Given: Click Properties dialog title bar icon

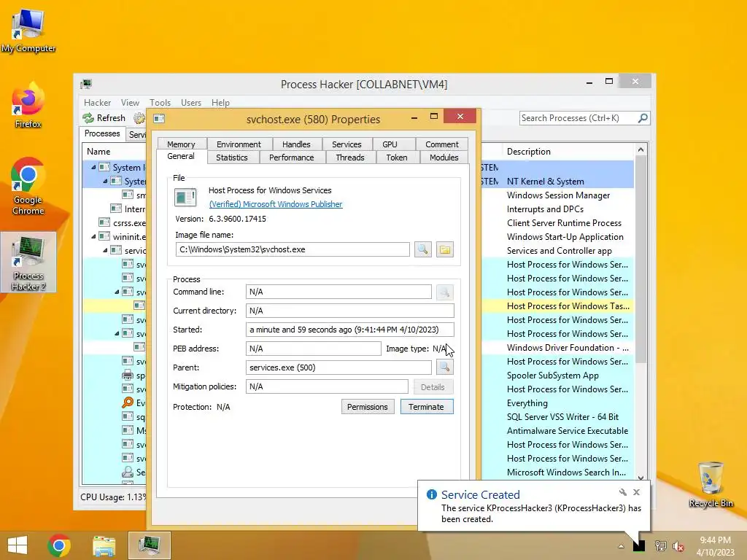Looking at the screenshot, I should tap(159, 119).
